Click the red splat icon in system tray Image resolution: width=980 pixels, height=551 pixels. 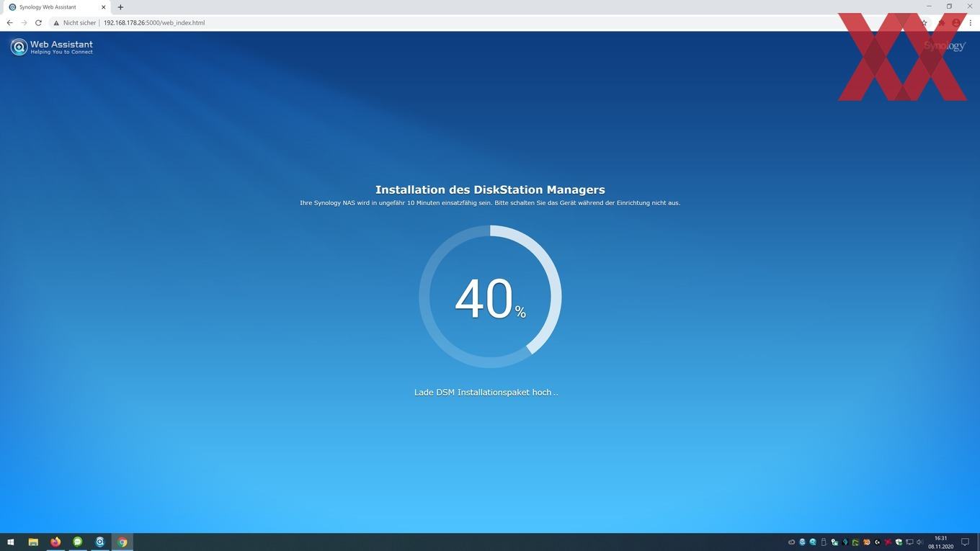(x=888, y=542)
